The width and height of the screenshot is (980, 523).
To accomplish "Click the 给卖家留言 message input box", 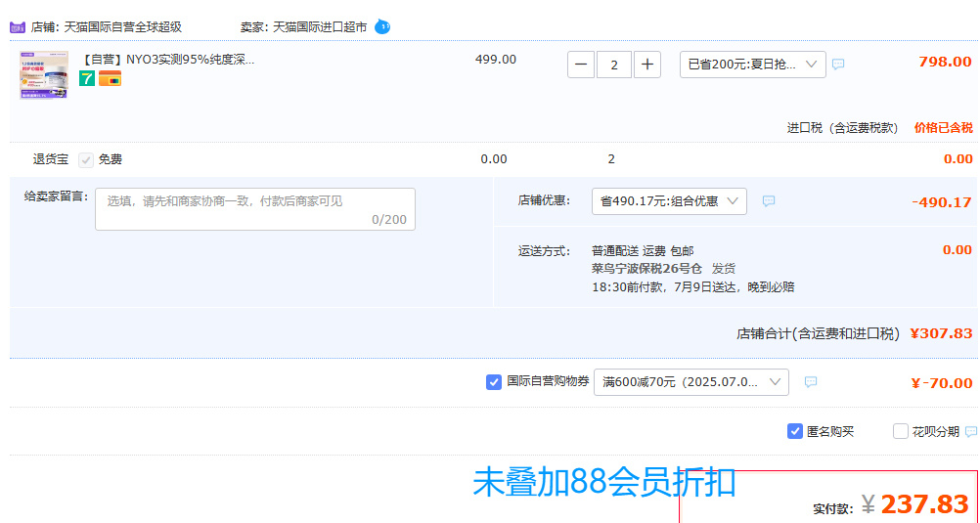I will (255, 209).
